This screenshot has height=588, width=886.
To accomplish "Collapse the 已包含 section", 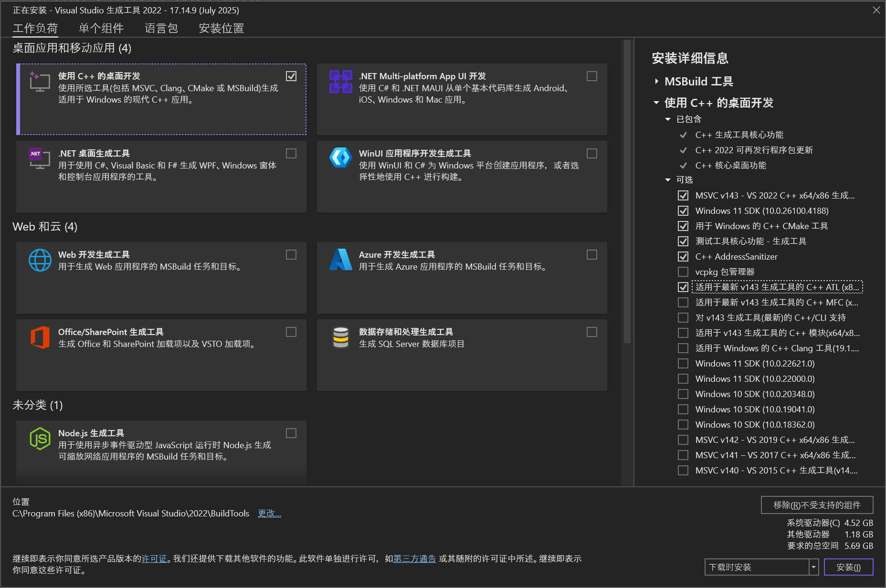I will (x=668, y=119).
